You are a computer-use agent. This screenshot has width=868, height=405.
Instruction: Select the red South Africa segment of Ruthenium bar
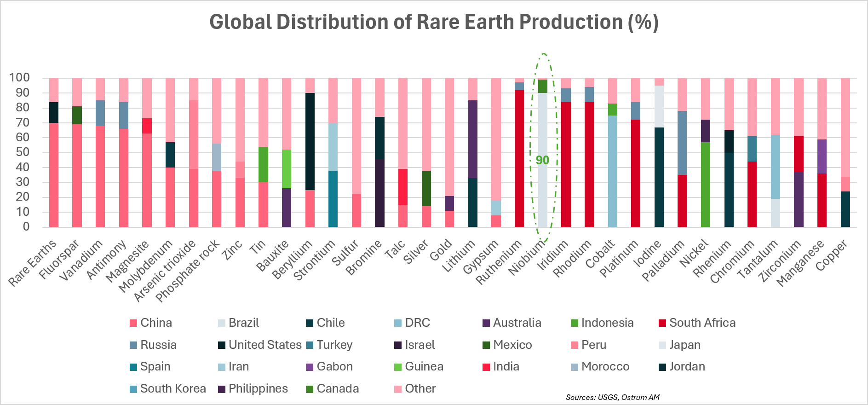519,158
